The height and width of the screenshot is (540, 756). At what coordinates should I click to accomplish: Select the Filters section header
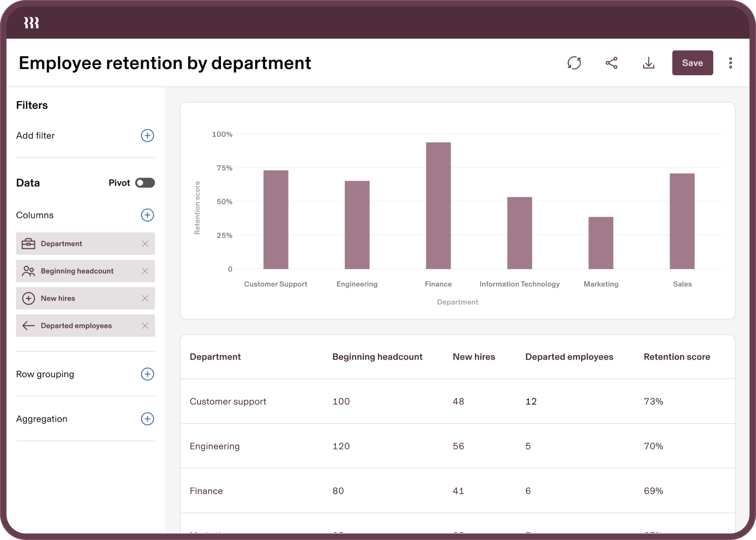pos(32,105)
